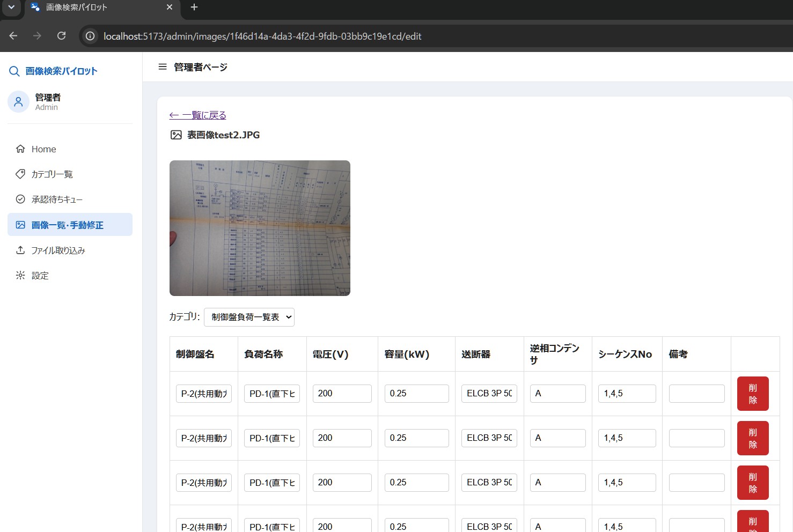Open 画像一覧・手動修正 in the sidebar

(x=70, y=225)
